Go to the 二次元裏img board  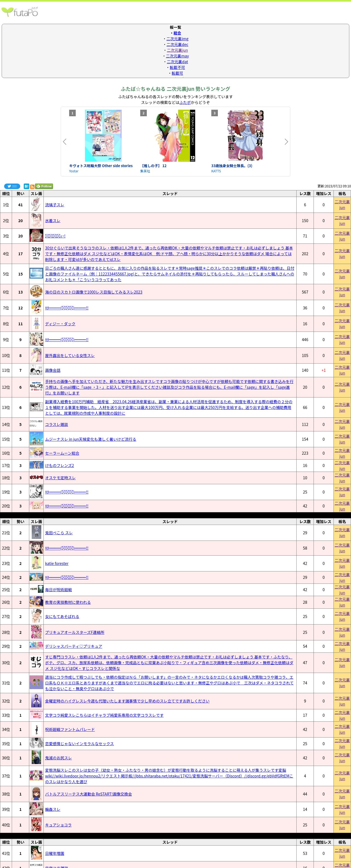[177, 39]
